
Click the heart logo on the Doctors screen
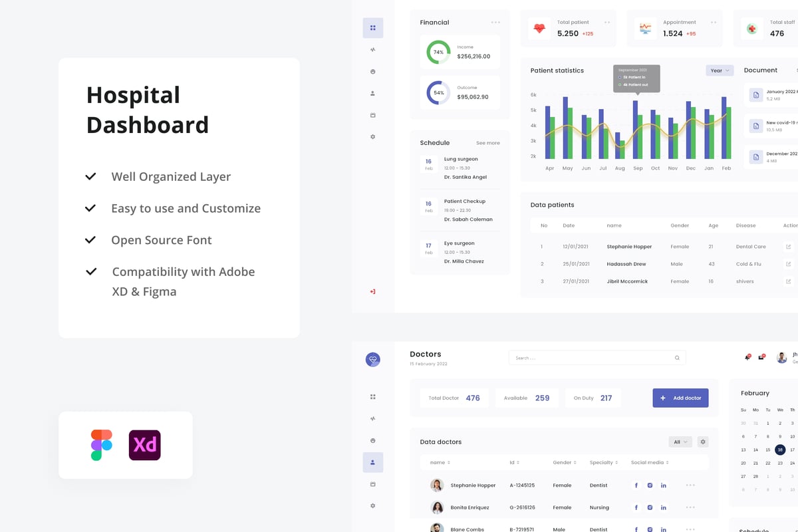pos(373,359)
